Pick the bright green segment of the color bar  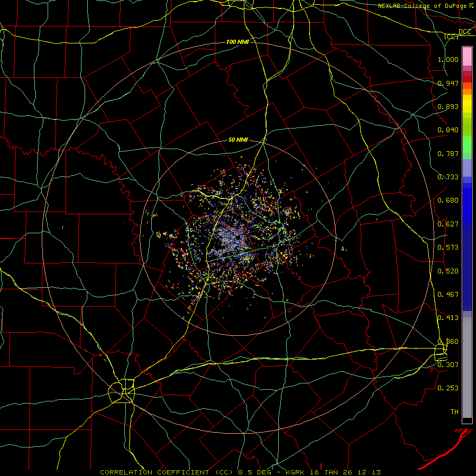click(467, 144)
